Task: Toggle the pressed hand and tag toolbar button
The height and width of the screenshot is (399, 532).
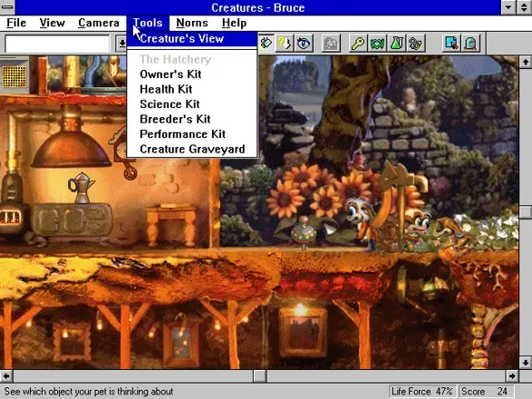Action: click(x=266, y=44)
